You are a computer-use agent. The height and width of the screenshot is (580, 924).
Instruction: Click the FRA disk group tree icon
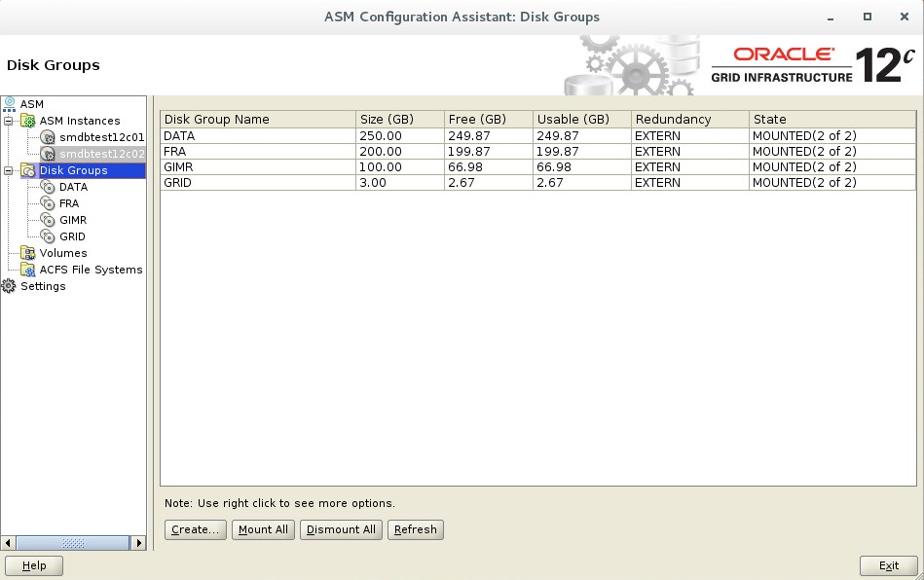click(x=48, y=203)
